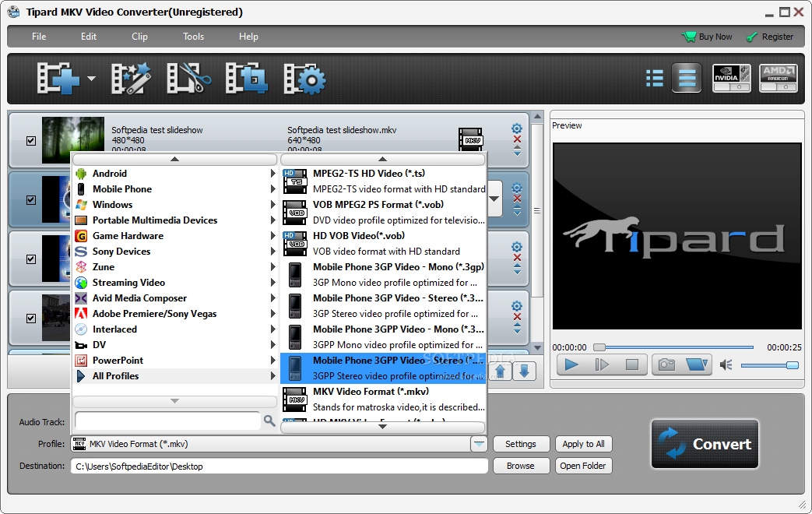Click settings gear of first video row

(x=517, y=128)
